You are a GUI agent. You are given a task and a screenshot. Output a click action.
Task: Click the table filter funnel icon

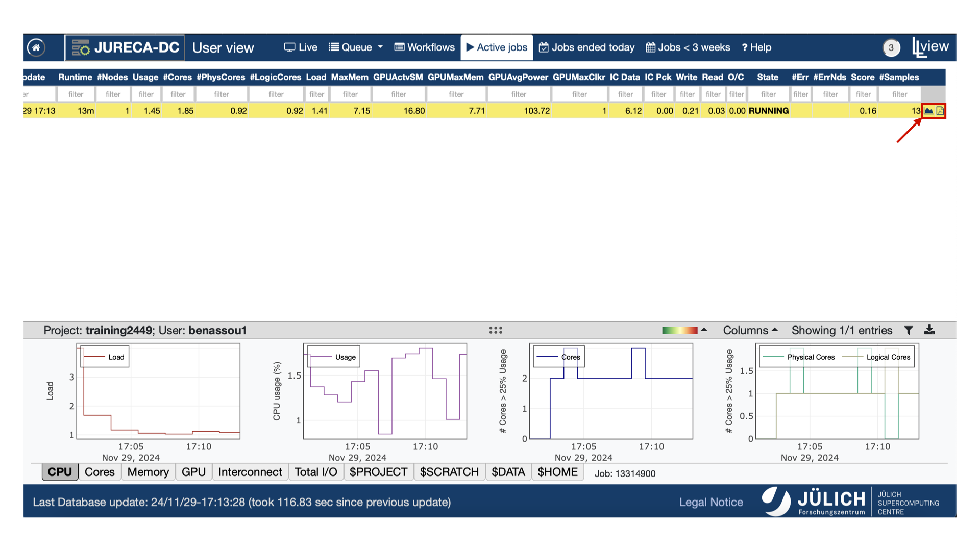(x=909, y=330)
